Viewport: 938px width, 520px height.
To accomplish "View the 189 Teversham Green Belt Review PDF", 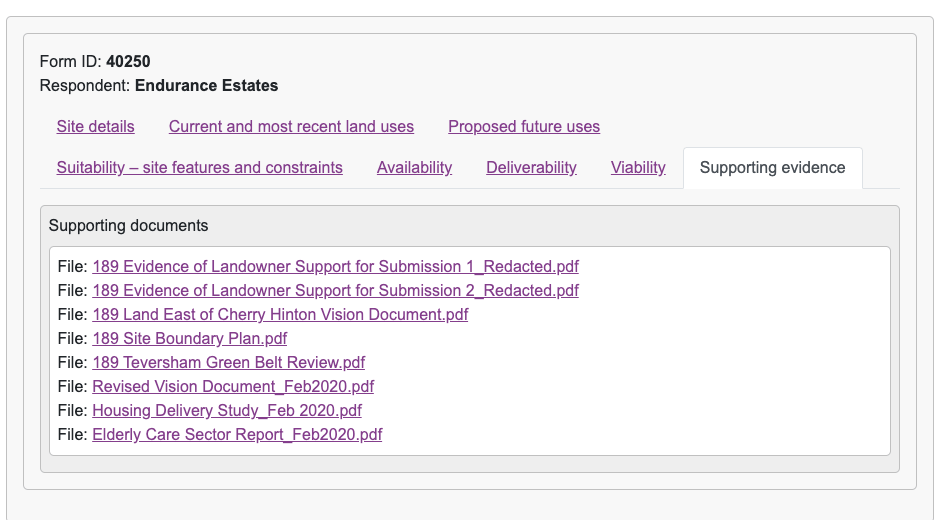I will coord(228,363).
